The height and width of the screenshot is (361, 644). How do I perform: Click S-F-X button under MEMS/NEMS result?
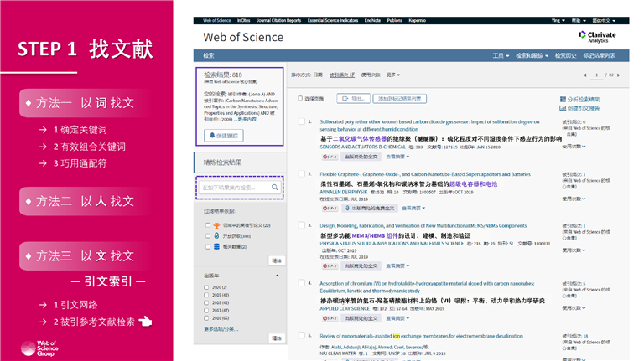330,266
